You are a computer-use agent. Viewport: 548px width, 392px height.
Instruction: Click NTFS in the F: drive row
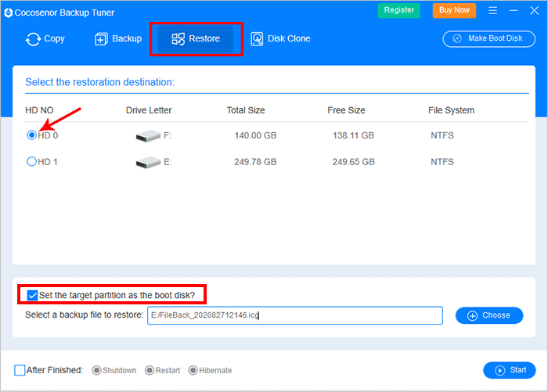[x=442, y=135]
